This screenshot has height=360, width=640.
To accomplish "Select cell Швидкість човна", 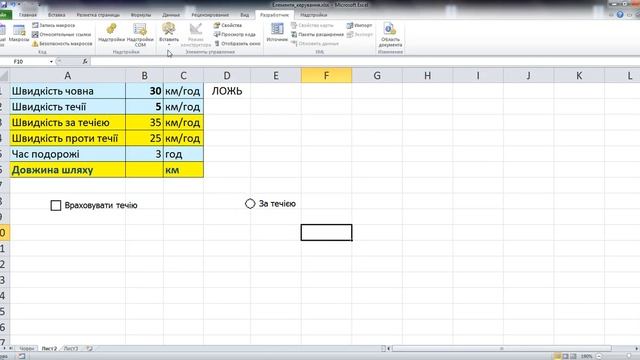I will [68, 91].
